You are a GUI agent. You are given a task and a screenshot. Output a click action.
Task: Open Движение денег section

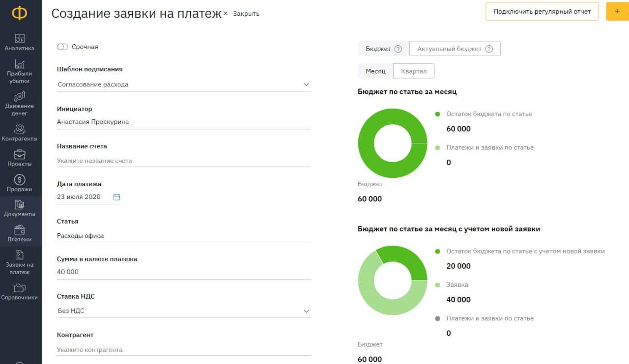click(20, 104)
